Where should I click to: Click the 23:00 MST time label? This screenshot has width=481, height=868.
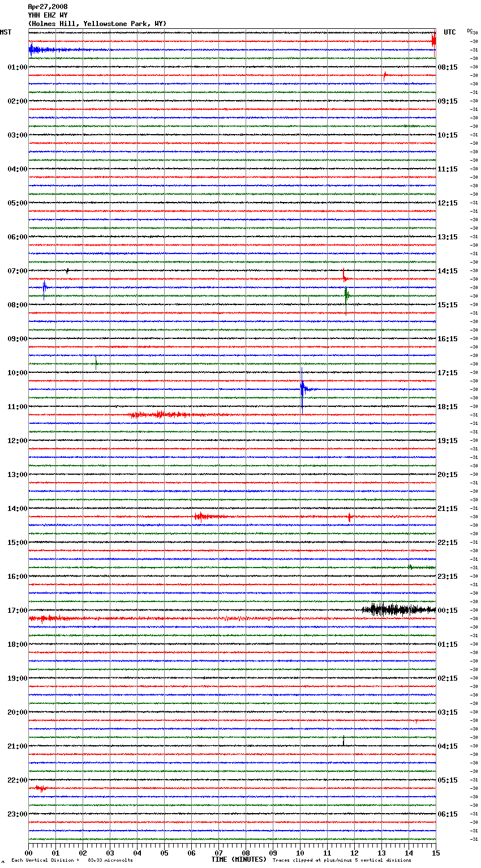tap(17, 814)
